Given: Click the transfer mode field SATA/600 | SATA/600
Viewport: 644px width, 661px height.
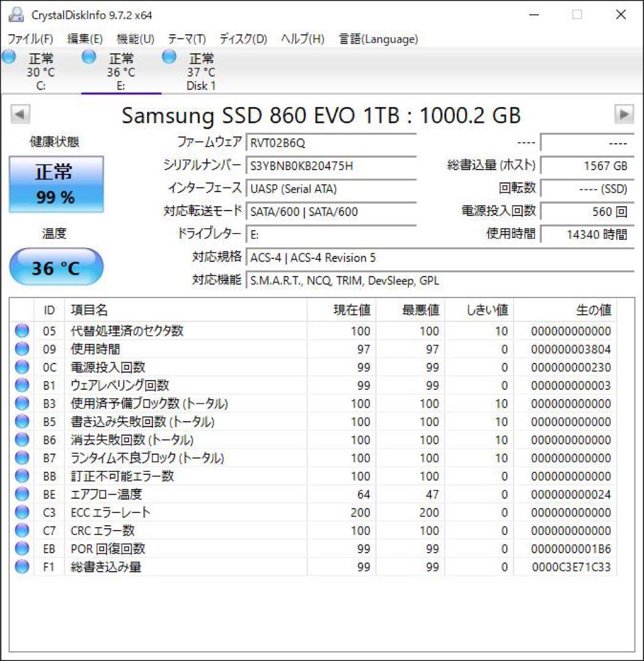Looking at the screenshot, I should click(x=331, y=211).
